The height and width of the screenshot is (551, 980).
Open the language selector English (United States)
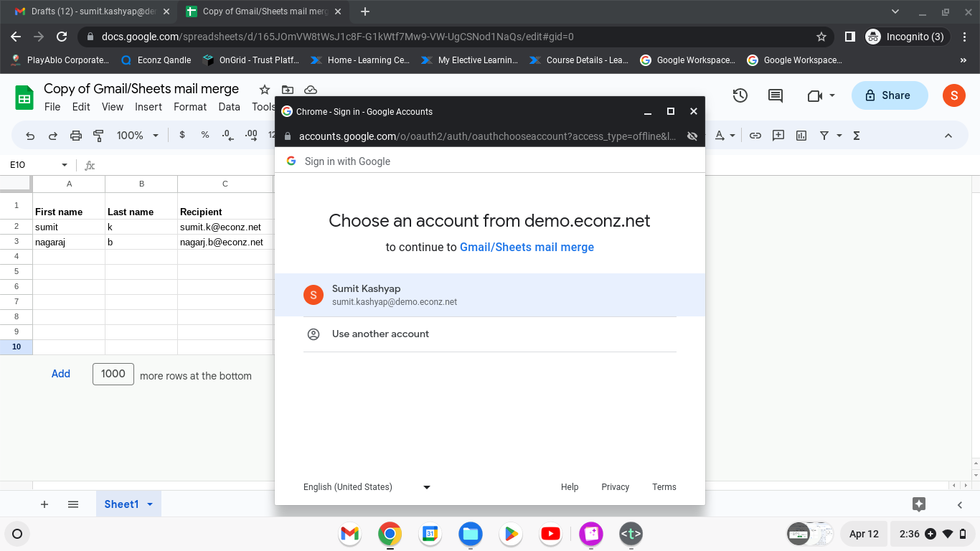point(367,487)
